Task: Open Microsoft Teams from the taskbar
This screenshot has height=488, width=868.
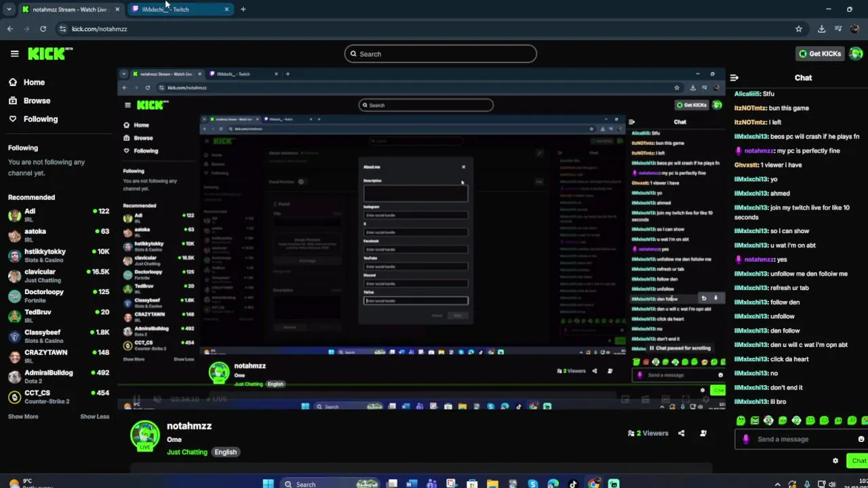Action: click(431, 484)
